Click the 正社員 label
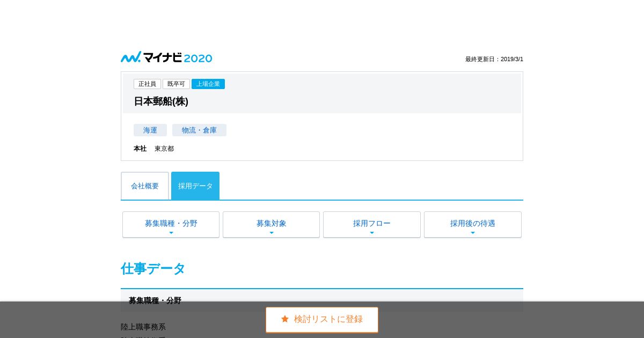The height and width of the screenshot is (338, 644). point(147,84)
